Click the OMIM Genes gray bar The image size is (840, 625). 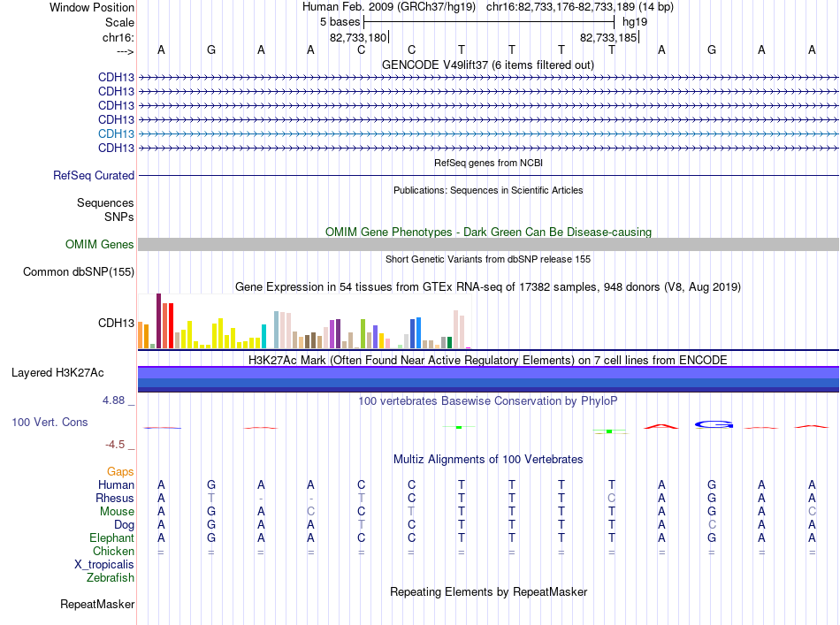pos(488,244)
